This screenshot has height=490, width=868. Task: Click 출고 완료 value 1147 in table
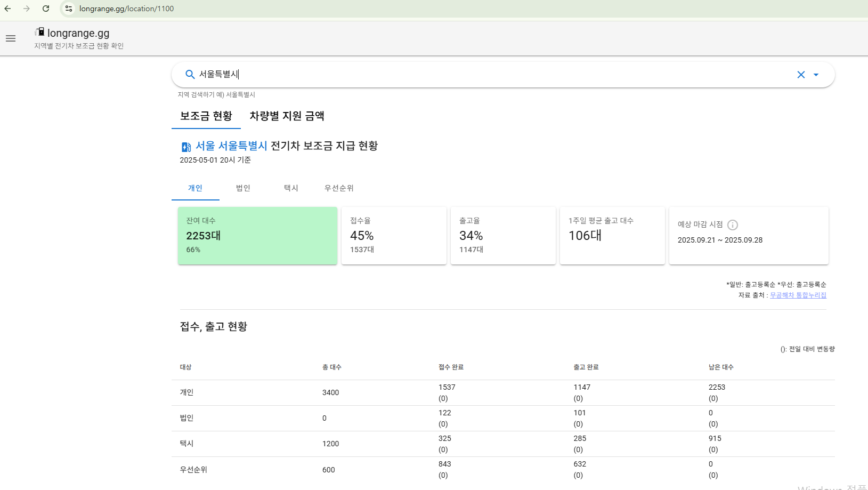[582, 387]
